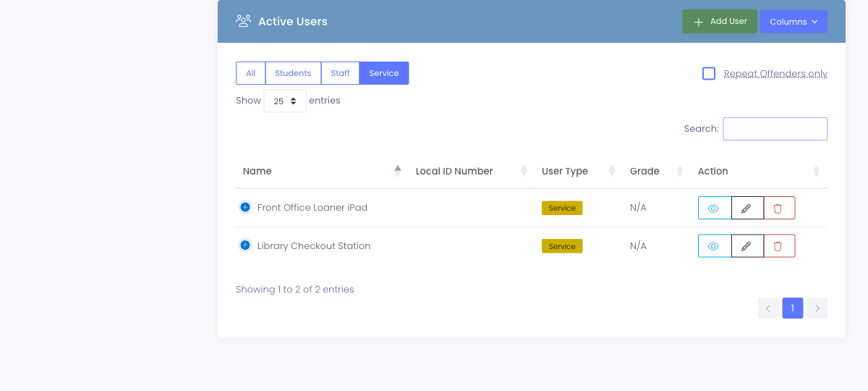Click the Library Checkout Station name
The height and width of the screenshot is (391, 868).
314,246
